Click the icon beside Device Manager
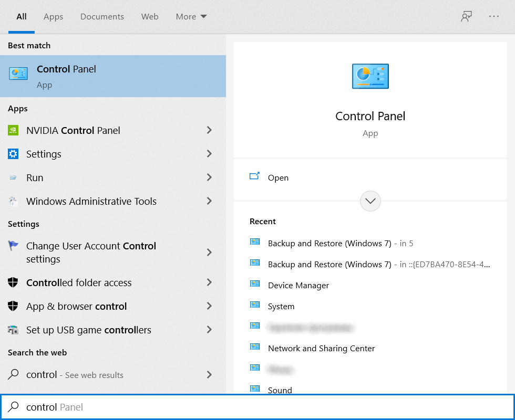Viewport: 515px width, 420px height. 255,284
